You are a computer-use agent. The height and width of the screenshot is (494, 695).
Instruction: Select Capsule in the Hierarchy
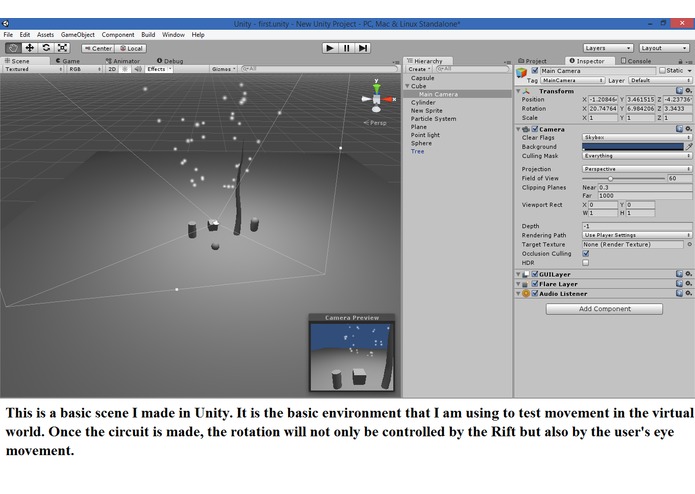tap(422, 78)
